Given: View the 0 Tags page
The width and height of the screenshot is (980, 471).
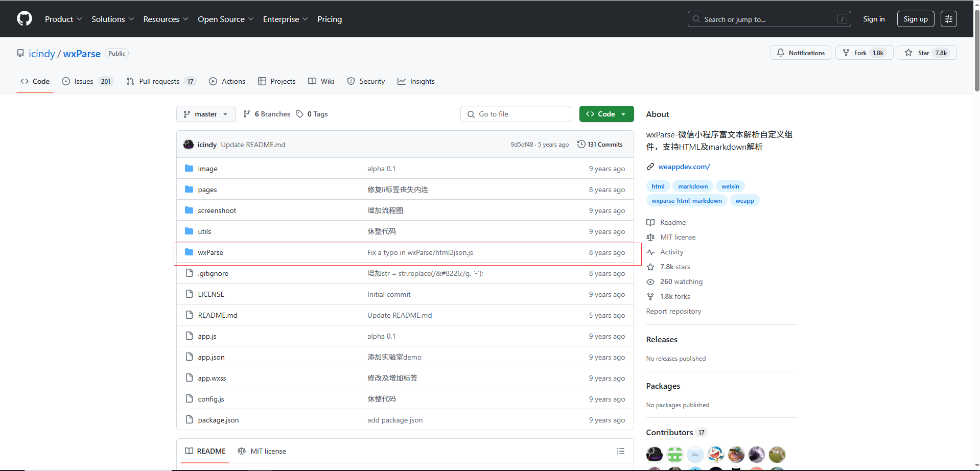Looking at the screenshot, I should 312,114.
